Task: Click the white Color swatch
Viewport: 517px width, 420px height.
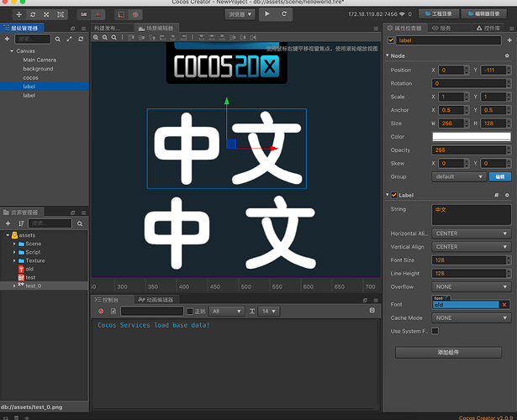Action: pos(472,137)
